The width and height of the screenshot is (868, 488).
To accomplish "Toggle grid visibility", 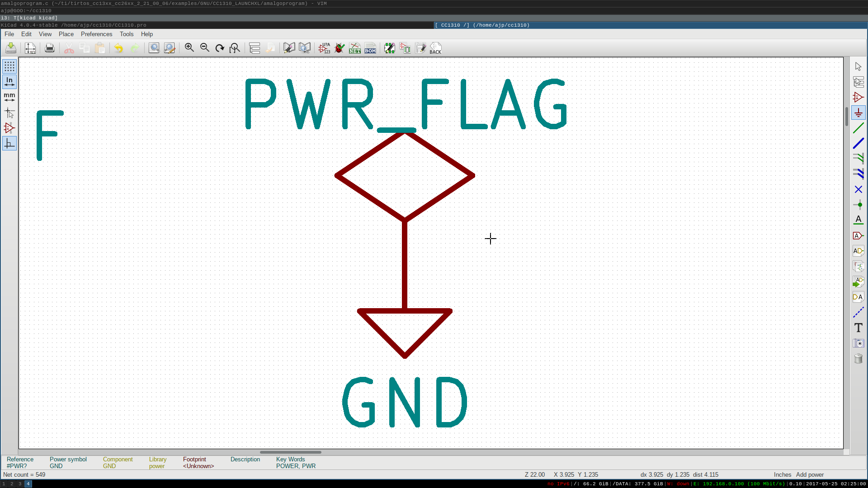I will click(9, 66).
